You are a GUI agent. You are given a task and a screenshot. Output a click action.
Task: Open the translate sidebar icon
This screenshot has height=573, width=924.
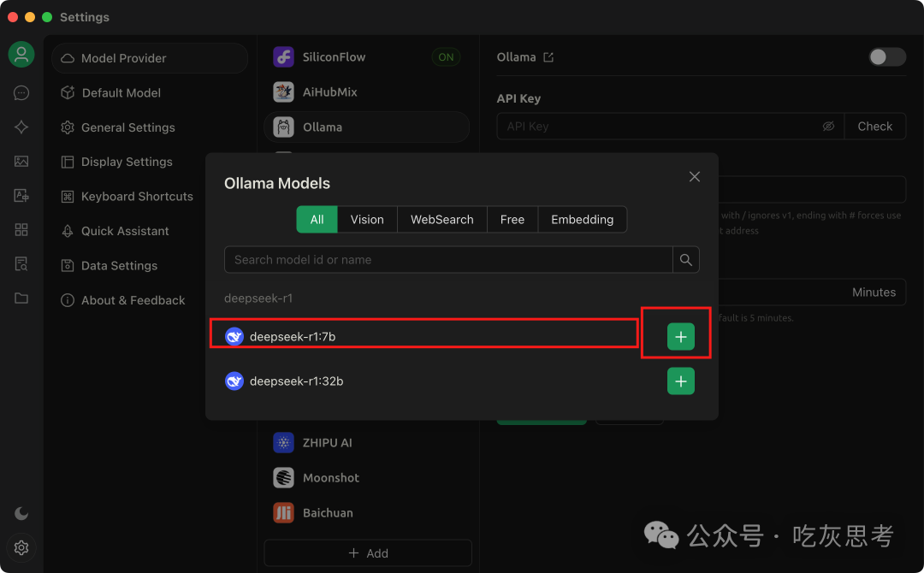tap(21, 196)
